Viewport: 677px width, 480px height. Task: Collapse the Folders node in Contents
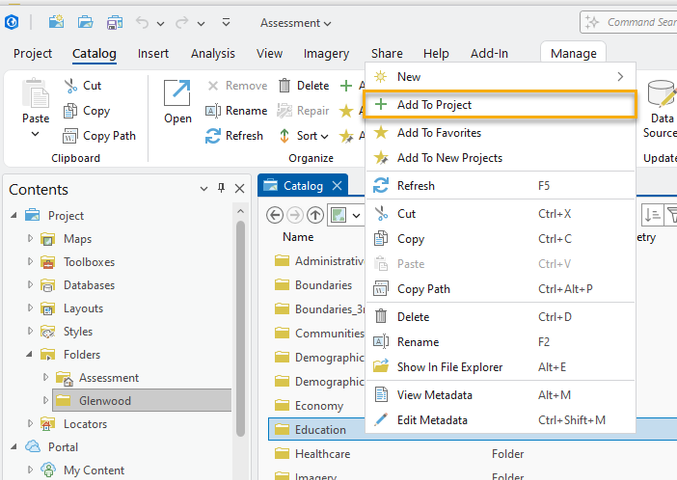(x=31, y=355)
